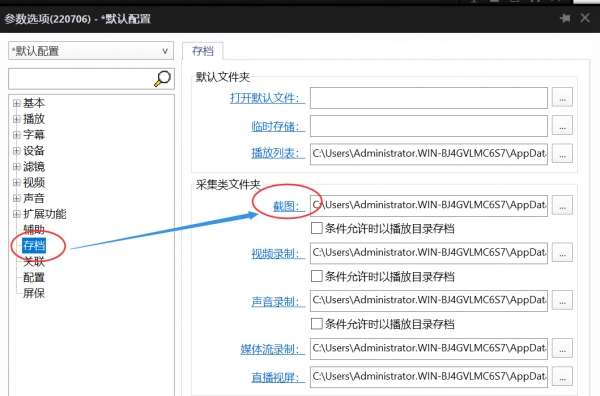Pin the preferences window
Viewport: 600px width, 396px height.
point(565,18)
